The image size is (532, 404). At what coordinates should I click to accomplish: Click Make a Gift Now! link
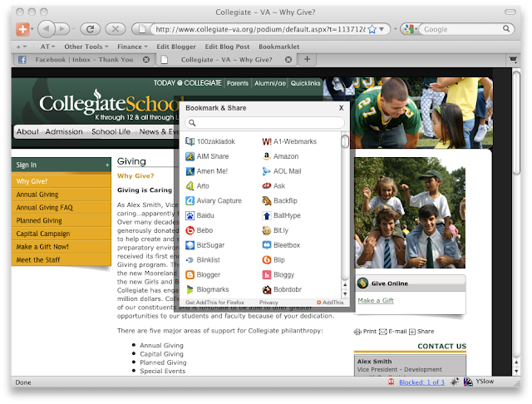tap(42, 247)
